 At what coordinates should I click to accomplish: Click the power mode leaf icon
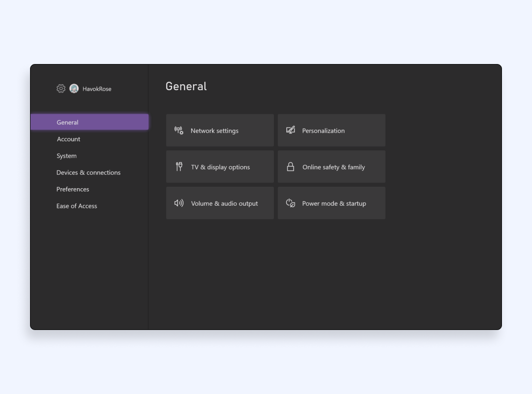click(x=291, y=203)
